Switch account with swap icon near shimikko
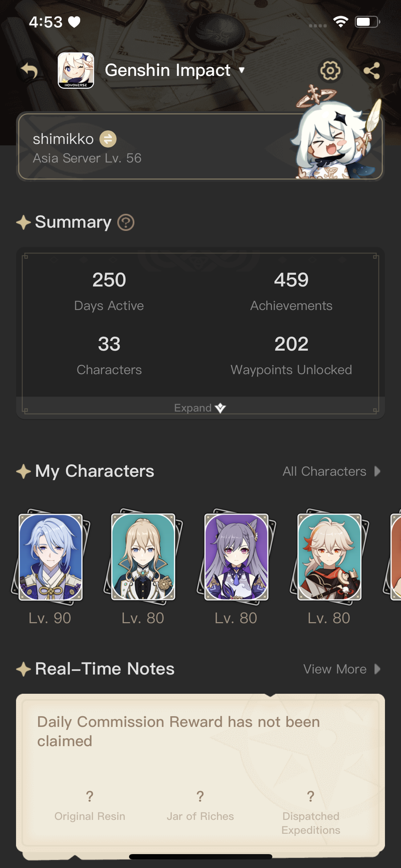Screen dimensions: 401x868 [108, 139]
